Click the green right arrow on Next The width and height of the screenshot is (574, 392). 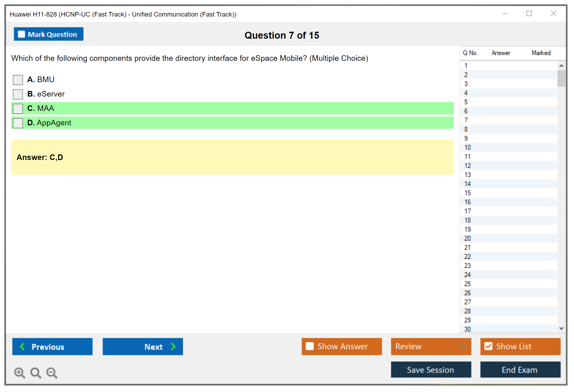(x=173, y=346)
